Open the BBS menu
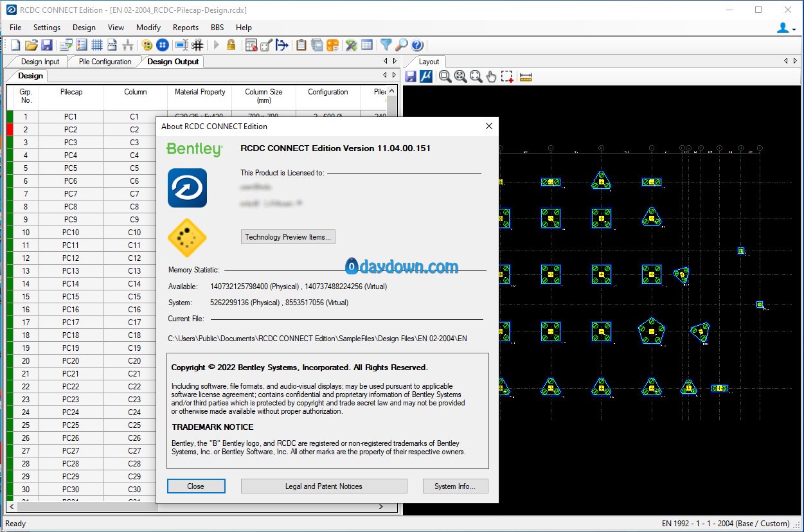The width and height of the screenshot is (804, 532). click(217, 28)
